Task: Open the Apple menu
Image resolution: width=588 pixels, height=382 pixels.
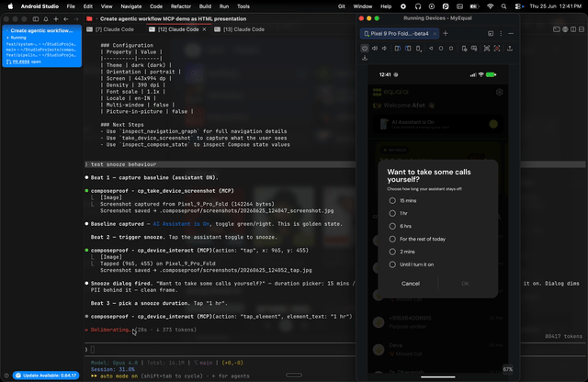Action: (10, 6)
